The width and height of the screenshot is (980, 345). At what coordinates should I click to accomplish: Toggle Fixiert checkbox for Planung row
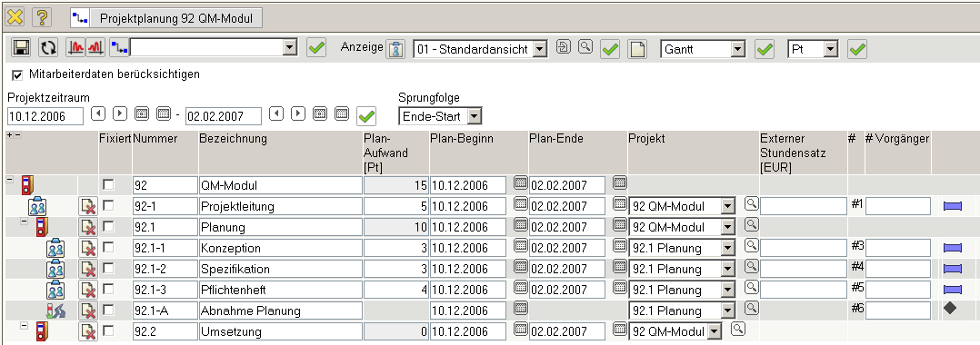click(x=109, y=226)
